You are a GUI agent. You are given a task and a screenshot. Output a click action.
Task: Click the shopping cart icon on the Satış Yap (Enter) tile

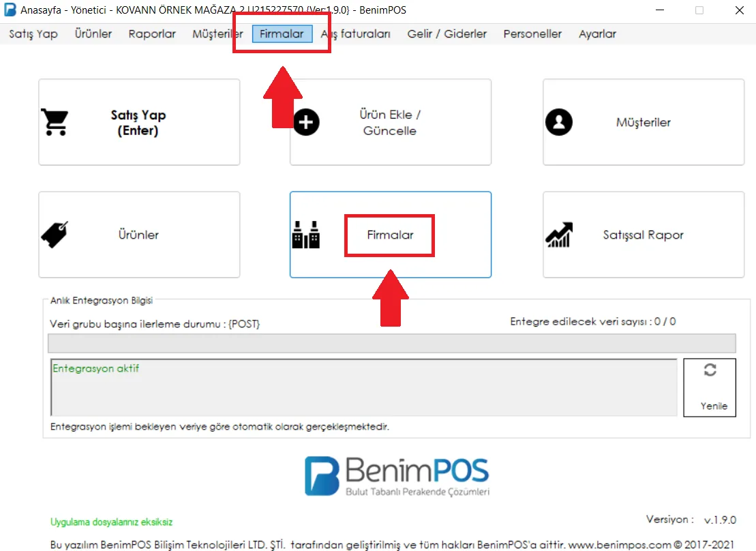point(55,122)
